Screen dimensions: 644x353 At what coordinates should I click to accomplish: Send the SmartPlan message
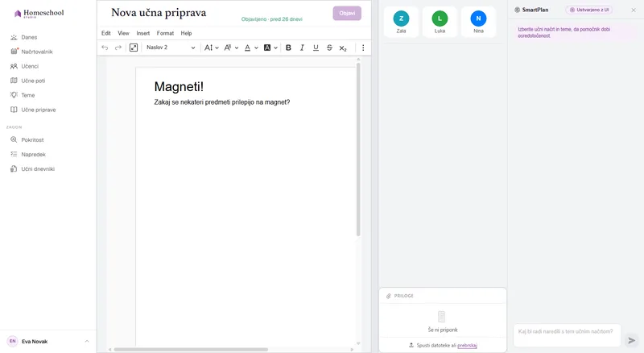coord(632,340)
